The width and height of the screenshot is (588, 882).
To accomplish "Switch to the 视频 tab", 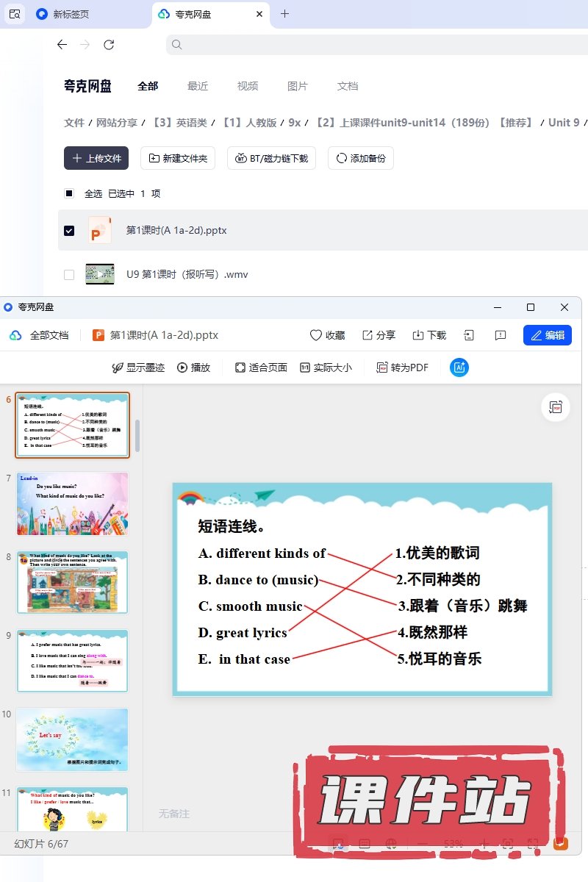I will pos(248,86).
